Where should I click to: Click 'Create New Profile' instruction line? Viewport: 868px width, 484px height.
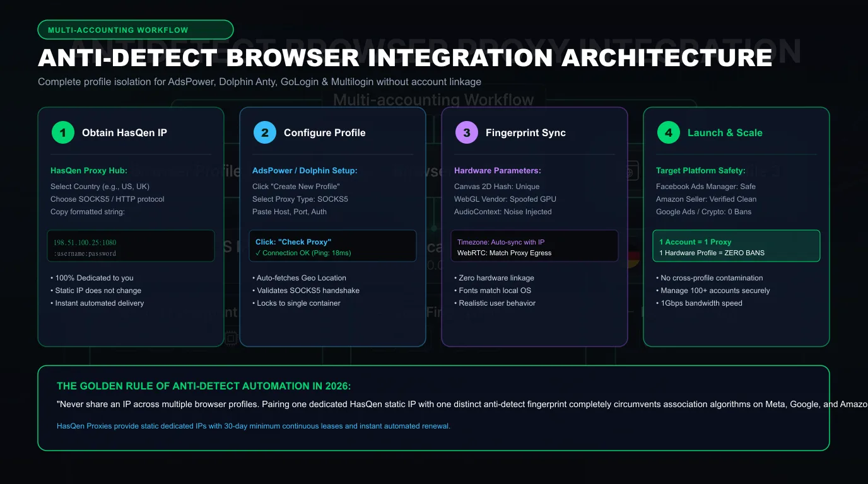(x=296, y=187)
